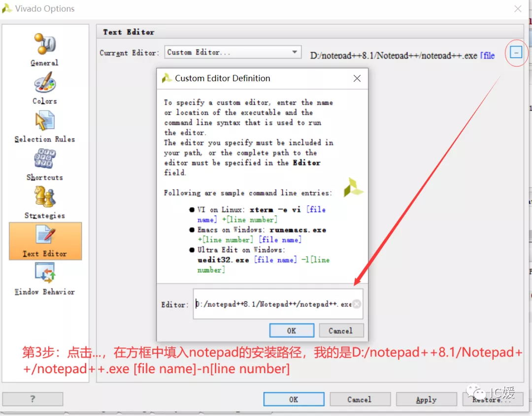Close the Custom Editor Definition dialog with X
This screenshot has width=532, height=416.
click(357, 78)
